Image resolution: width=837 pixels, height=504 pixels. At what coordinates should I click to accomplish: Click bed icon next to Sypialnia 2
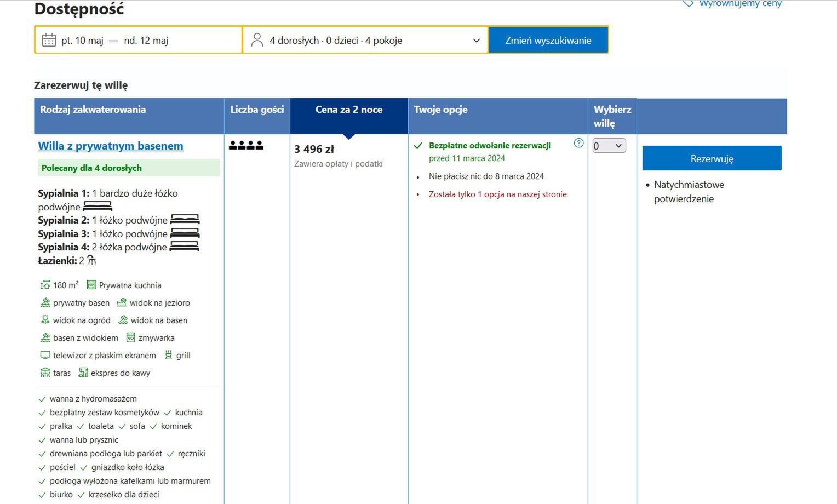(185, 220)
